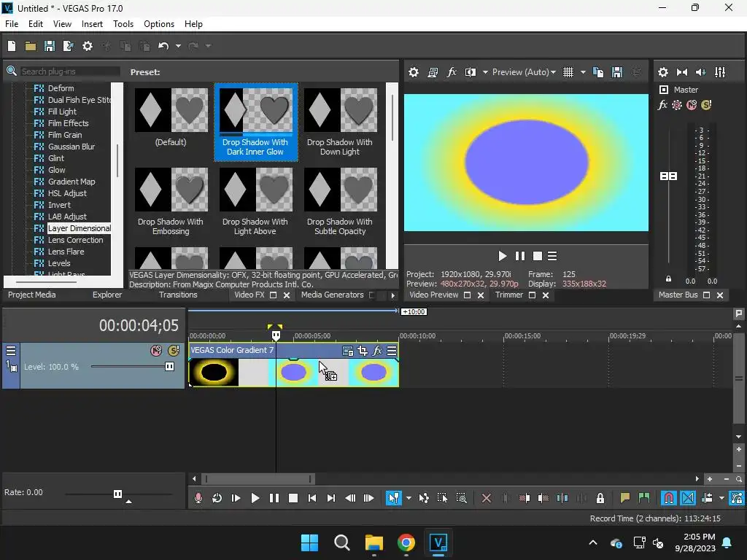Open Master Bus mixing console icon

pos(720,72)
